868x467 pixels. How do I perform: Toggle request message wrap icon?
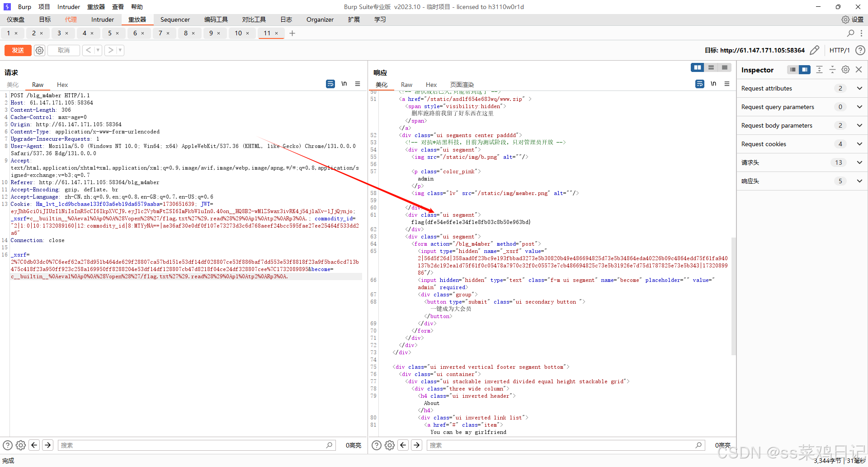(x=330, y=84)
